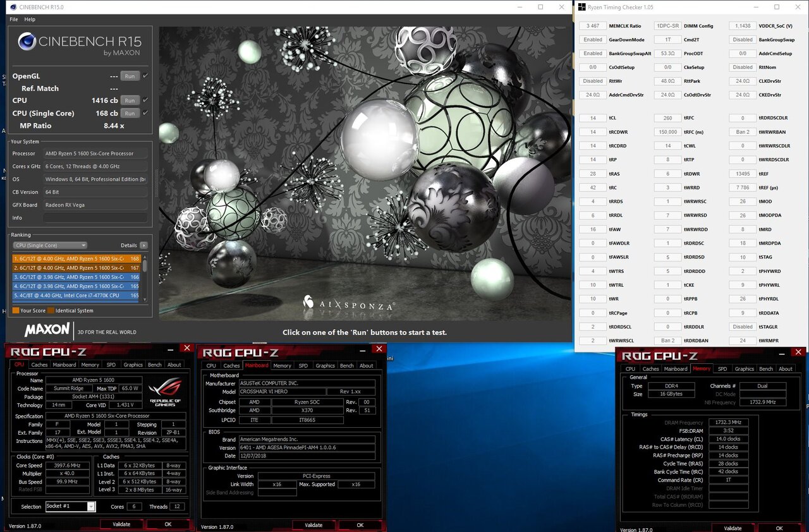Click Validate in the CPU-Z CPU window
Viewport: 809px width, 532px height.
(121, 524)
